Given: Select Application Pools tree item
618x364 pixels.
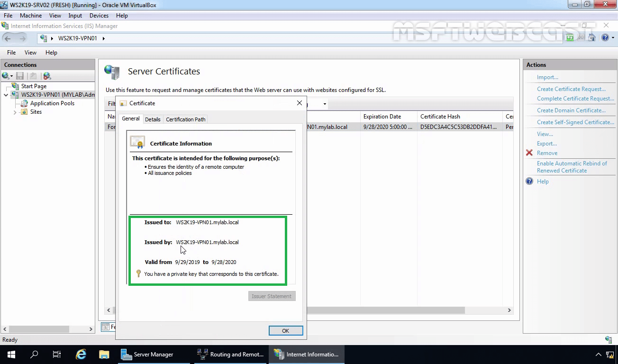Looking at the screenshot, I should [52, 103].
